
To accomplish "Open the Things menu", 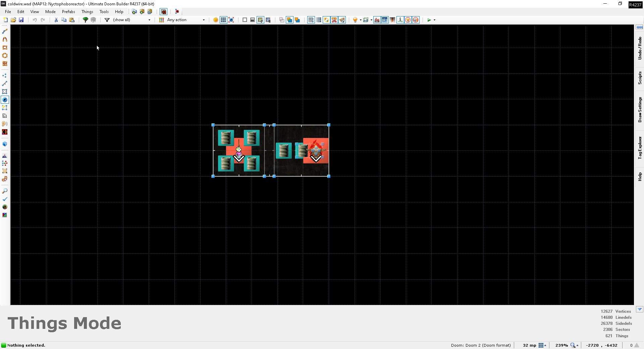I will (87, 11).
